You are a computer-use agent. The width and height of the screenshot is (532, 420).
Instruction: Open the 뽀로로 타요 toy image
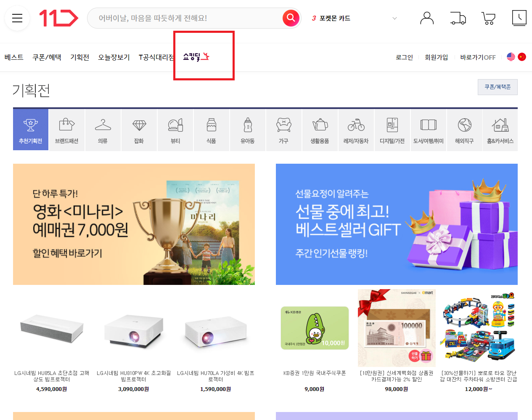pyautogui.click(x=479, y=328)
